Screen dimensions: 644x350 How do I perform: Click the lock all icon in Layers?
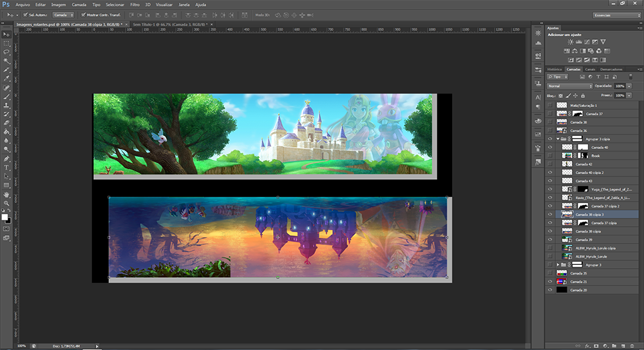pyautogui.click(x=583, y=96)
